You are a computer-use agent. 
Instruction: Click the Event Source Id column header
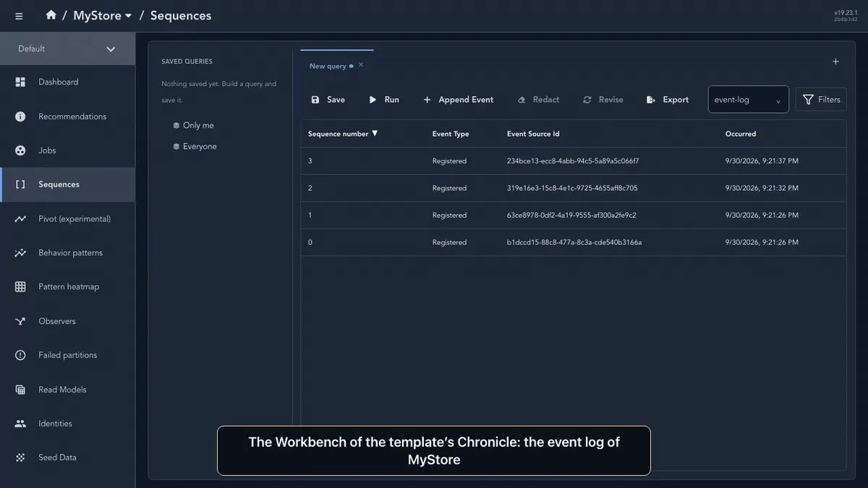click(533, 134)
